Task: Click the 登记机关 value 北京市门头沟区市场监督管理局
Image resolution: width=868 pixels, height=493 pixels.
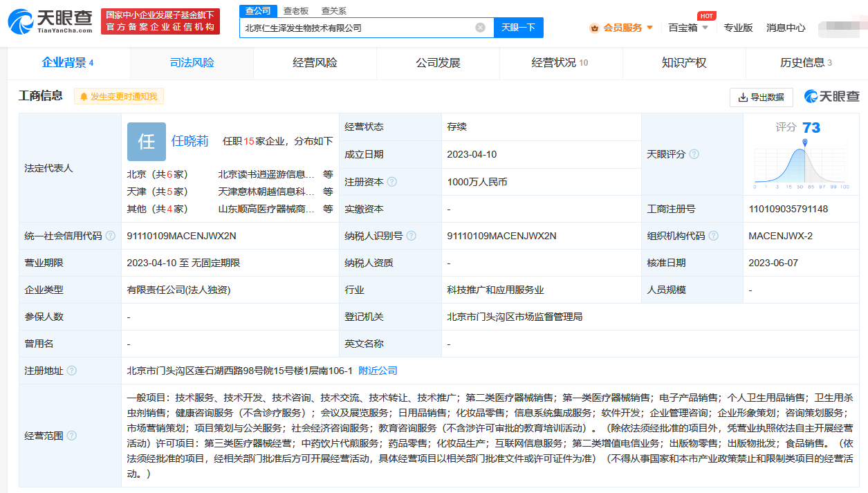Action: [x=515, y=317]
